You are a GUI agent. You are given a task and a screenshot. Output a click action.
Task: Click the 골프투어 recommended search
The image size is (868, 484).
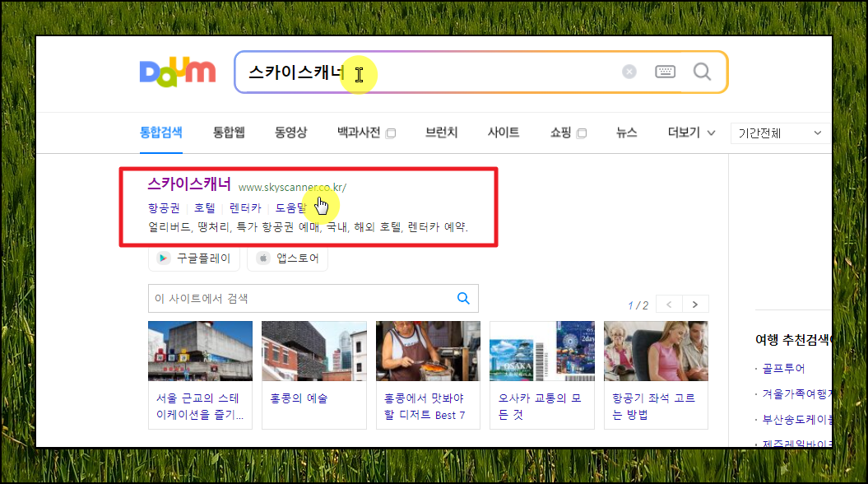point(783,368)
